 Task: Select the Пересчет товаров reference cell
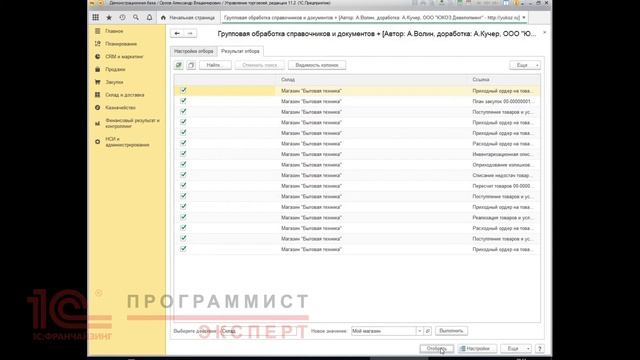504,186
